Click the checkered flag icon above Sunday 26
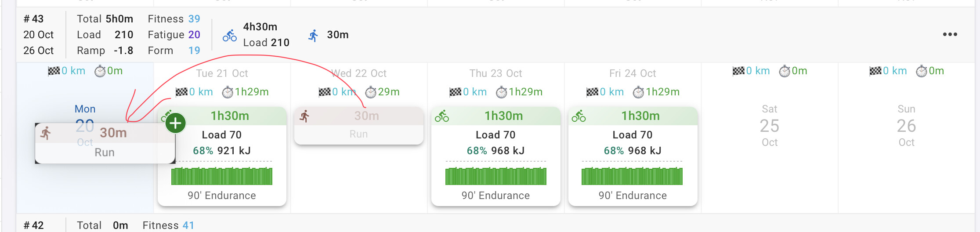Screen dimensions: 980x232 tap(875, 71)
